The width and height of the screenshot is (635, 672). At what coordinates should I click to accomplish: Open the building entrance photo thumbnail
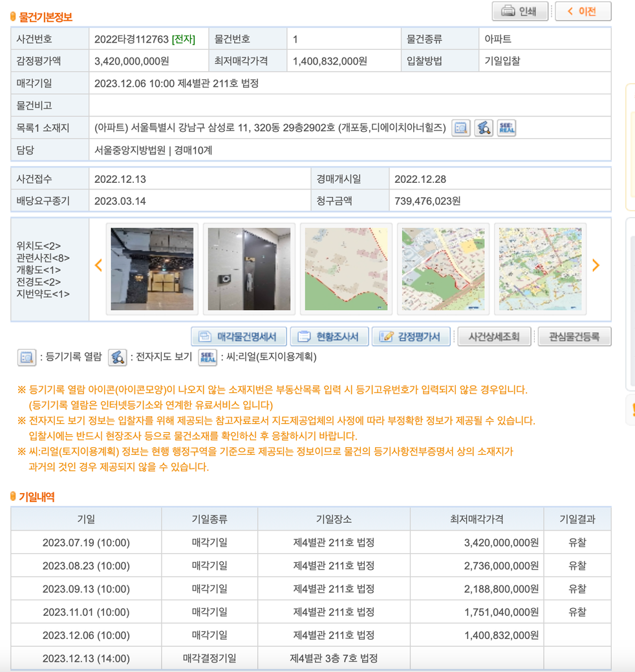[152, 269]
